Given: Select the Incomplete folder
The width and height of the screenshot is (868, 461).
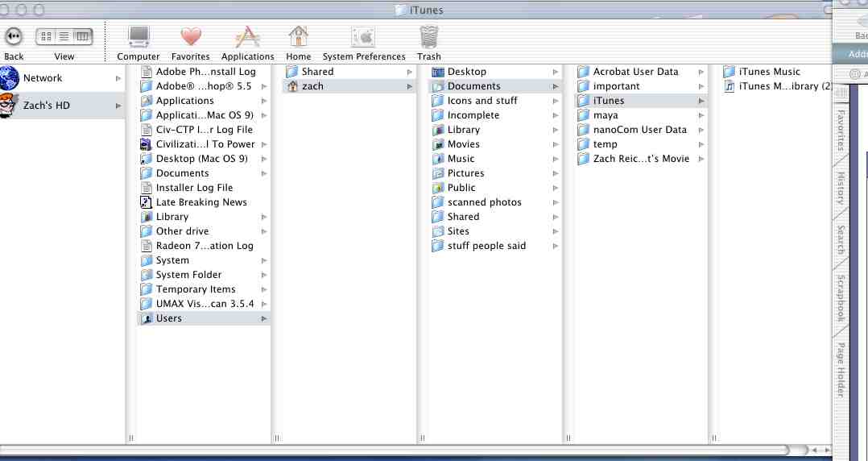Looking at the screenshot, I should [495, 115].
